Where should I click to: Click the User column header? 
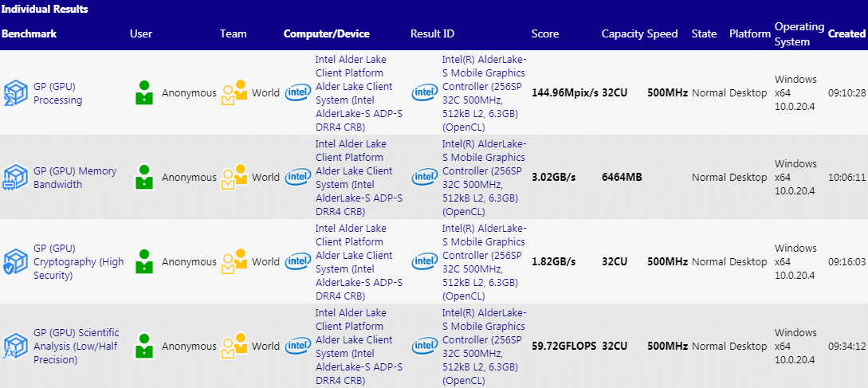pyautogui.click(x=141, y=33)
